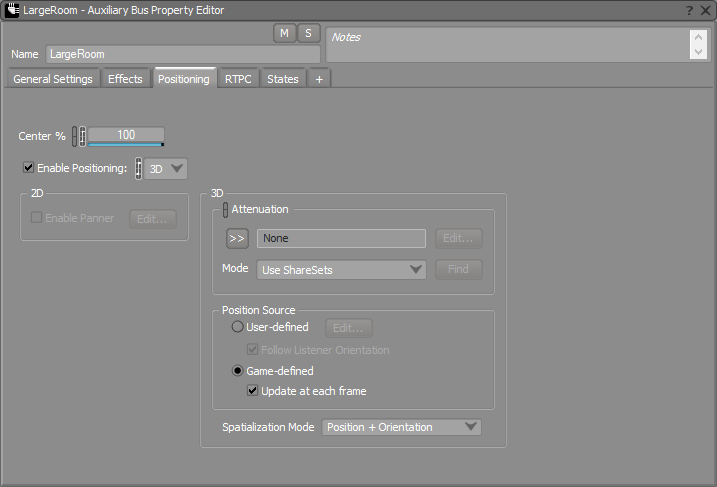
Task: Click the Enable Positioning link indicator icon
Action: [138, 168]
